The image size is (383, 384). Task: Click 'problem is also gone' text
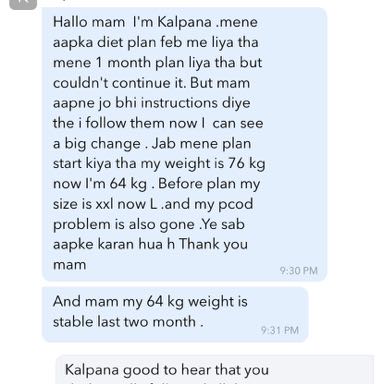tap(124, 224)
